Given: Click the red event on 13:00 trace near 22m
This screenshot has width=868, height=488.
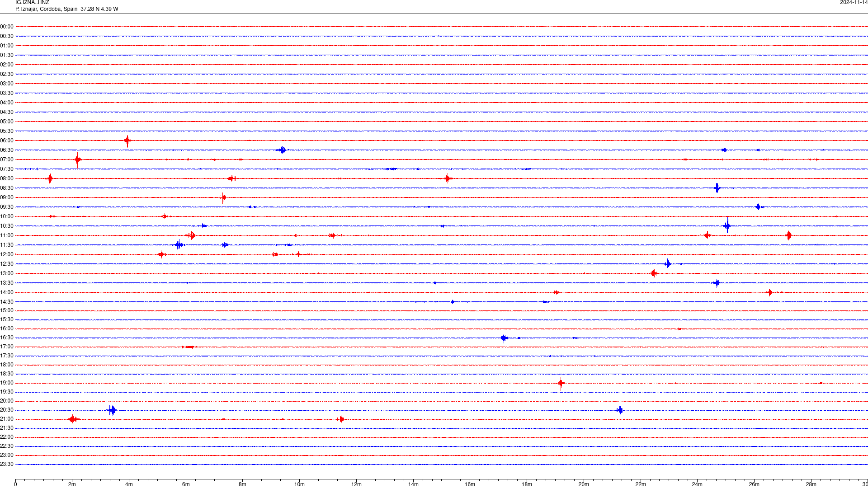Looking at the screenshot, I should coord(654,273).
